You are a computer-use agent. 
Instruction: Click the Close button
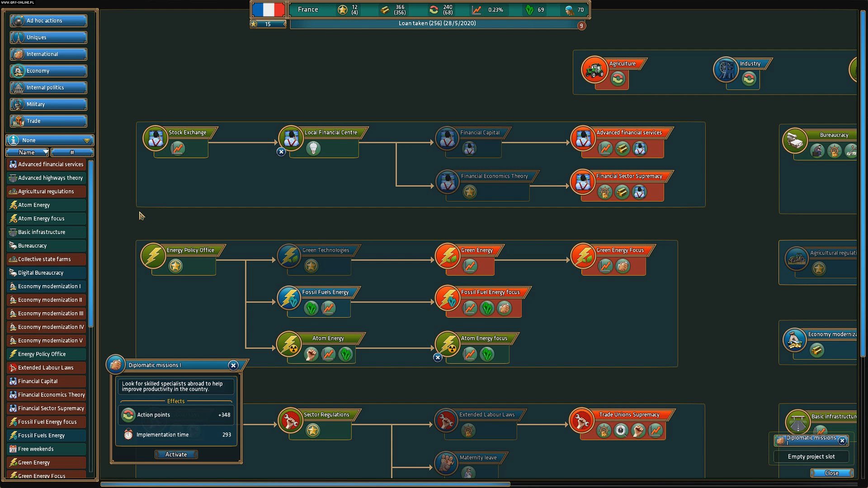pyautogui.click(x=831, y=473)
